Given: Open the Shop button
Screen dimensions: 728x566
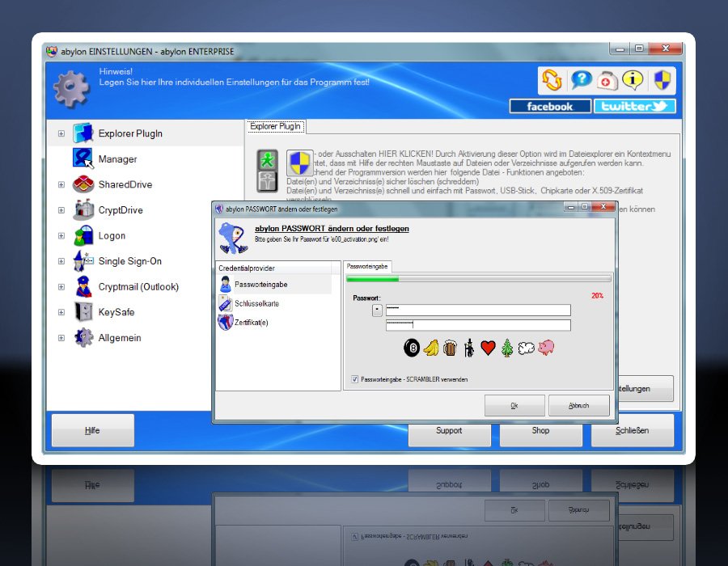Looking at the screenshot, I should tap(540, 435).
